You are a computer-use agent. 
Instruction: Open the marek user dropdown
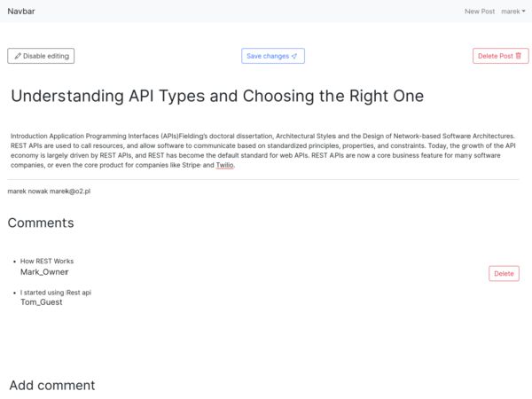(x=513, y=12)
